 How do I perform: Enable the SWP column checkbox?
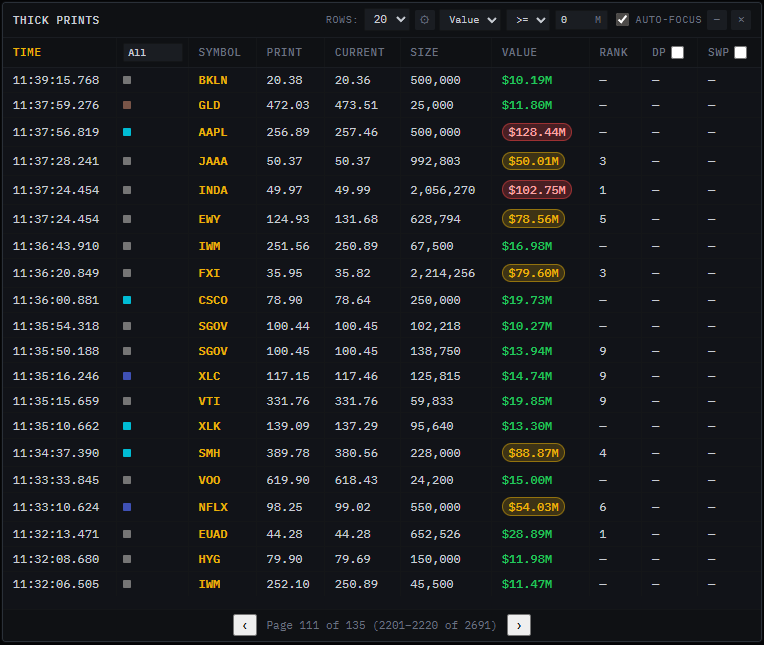740,53
